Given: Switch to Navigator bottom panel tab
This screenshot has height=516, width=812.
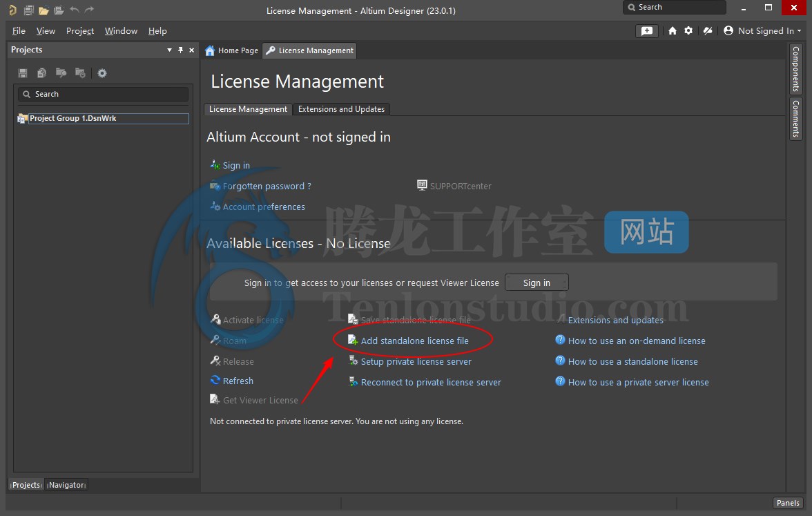Looking at the screenshot, I should click(x=67, y=485).
